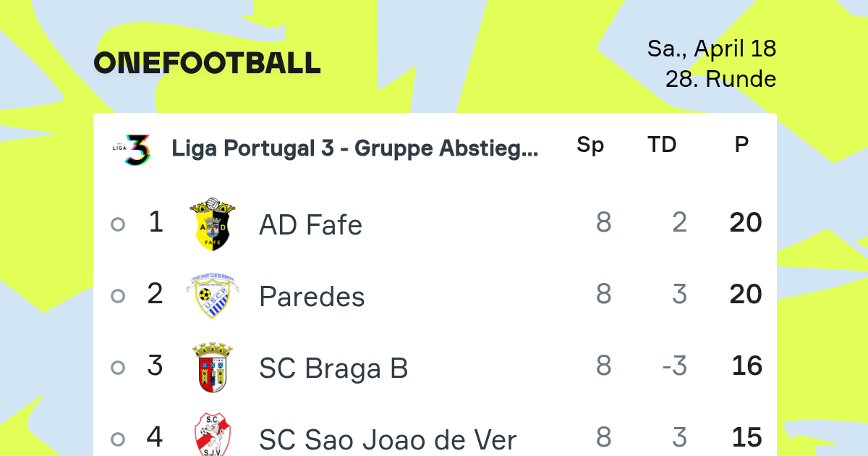The image size is (868, 456).
Task: Click the Liga 3 league logo
Action: point(136,149)
